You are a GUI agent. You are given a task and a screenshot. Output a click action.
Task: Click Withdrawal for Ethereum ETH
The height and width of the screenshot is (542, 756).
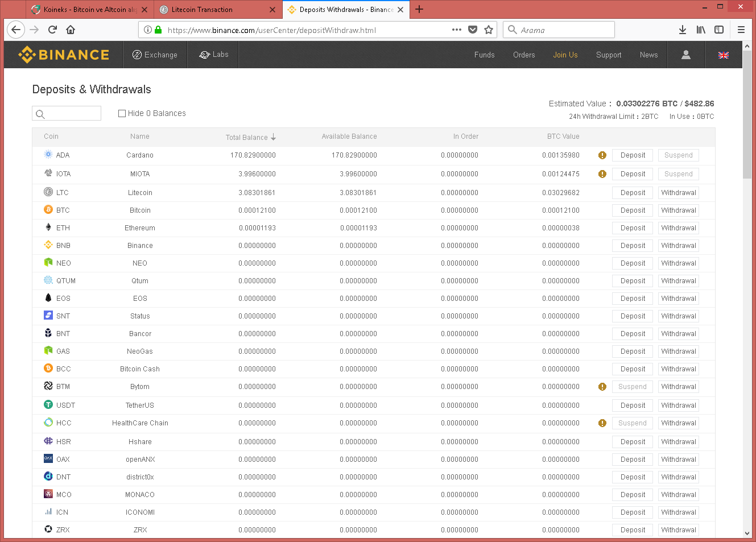(679, 228)
